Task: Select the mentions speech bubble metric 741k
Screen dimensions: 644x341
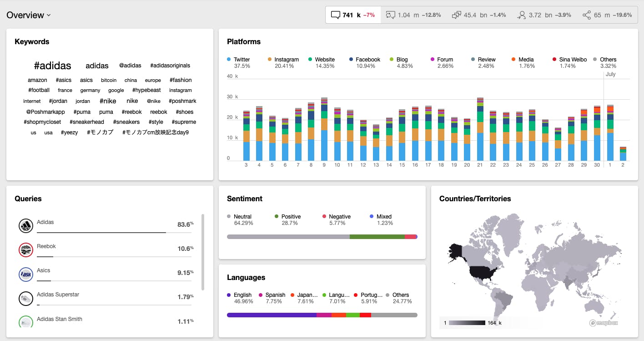Action: (352, 15)
